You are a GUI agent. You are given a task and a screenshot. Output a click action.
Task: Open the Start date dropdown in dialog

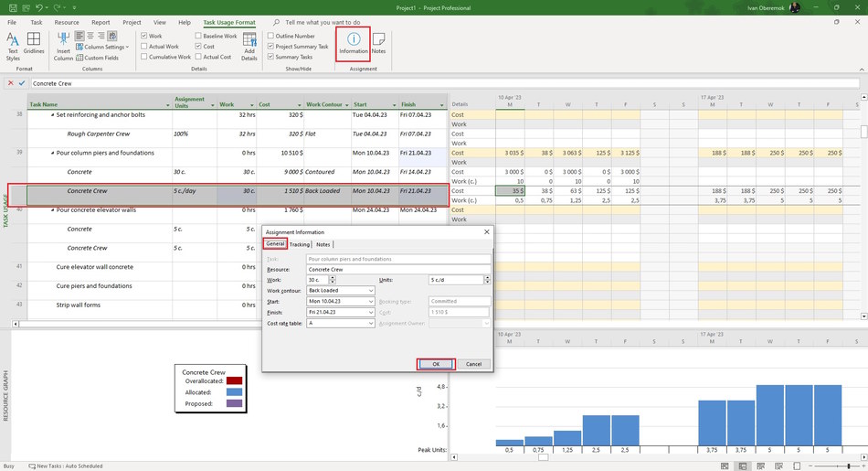pos(371,302)
